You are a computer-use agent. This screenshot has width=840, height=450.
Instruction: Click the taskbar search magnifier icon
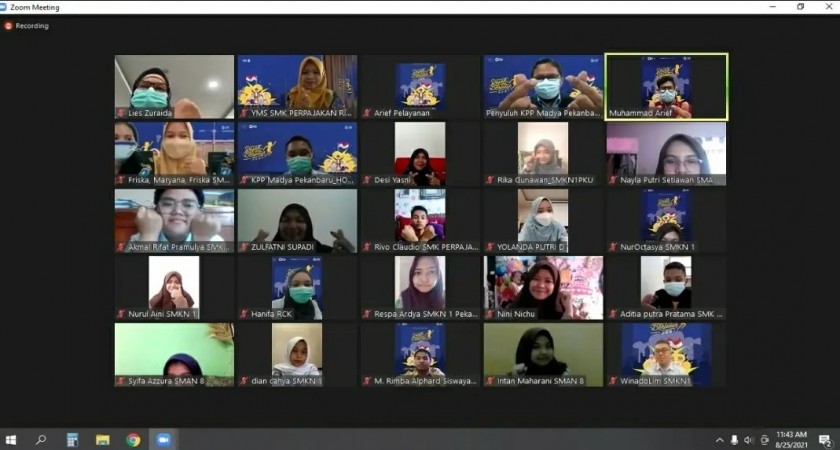(41, 440)
